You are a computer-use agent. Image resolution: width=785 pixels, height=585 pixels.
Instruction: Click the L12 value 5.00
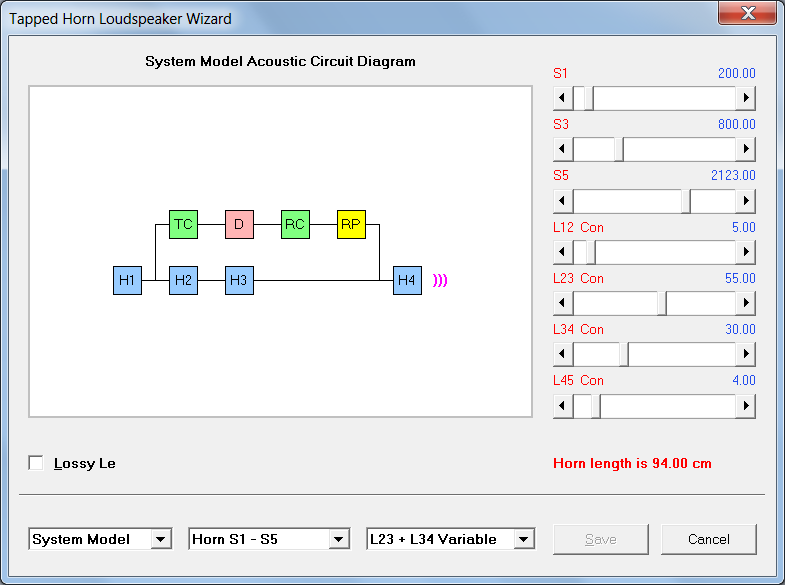[743, 228]
